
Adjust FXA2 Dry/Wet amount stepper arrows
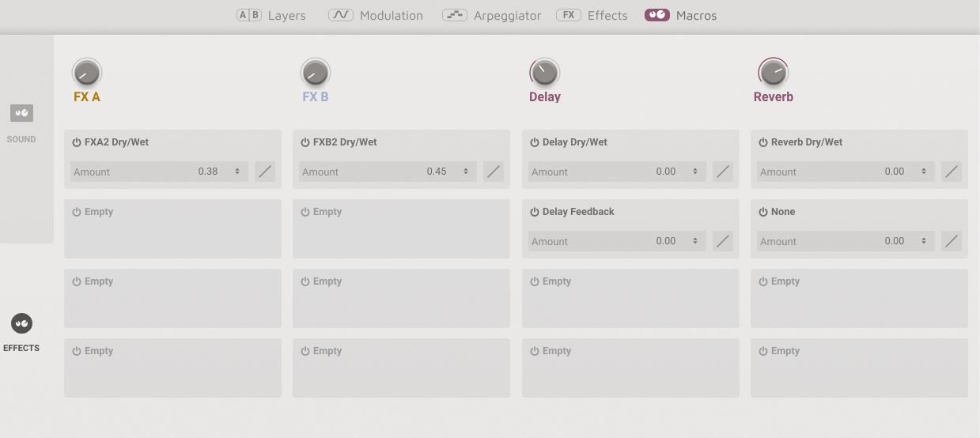(237, 172)
